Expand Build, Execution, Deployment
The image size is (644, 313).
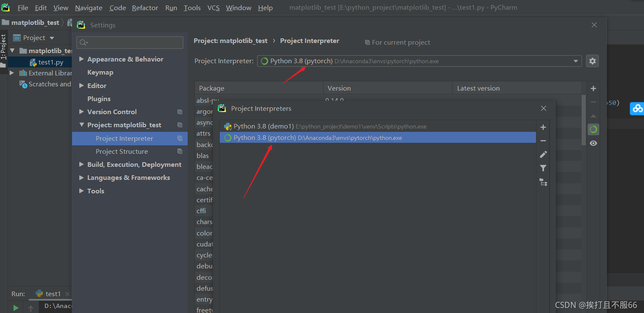[81, 165]
